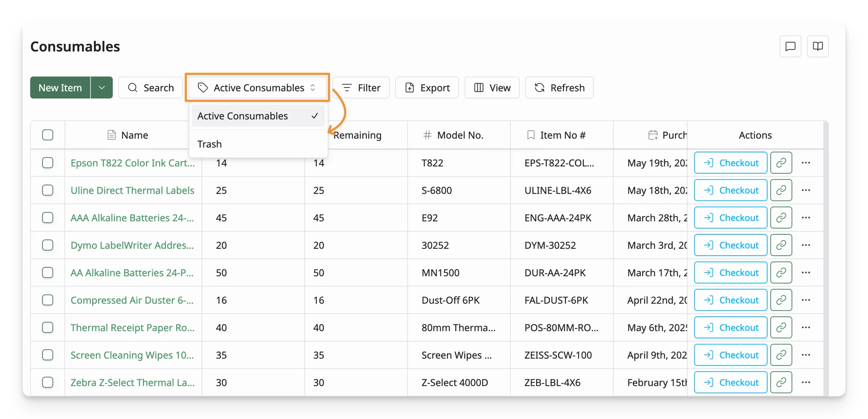Open more actions for Epson T822 row
The image size is (868, 419).
click(806, 163)
